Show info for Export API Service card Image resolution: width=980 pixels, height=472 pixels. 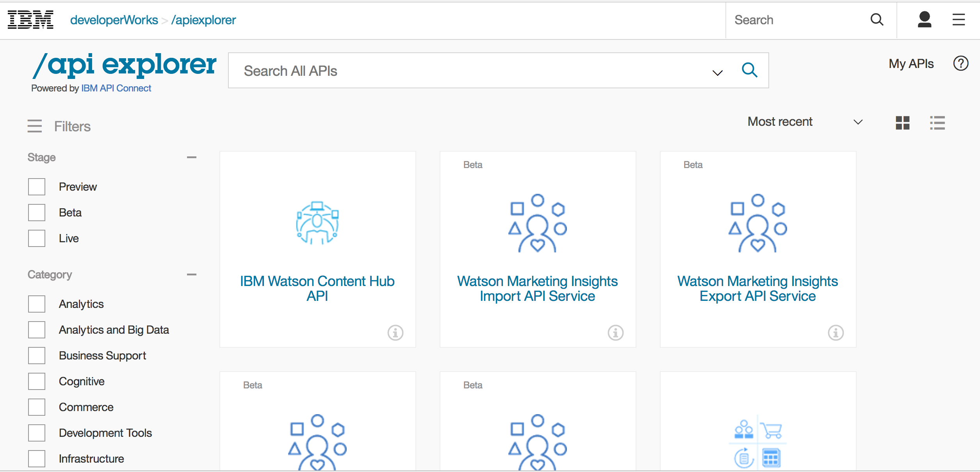[x=836, y=333]
